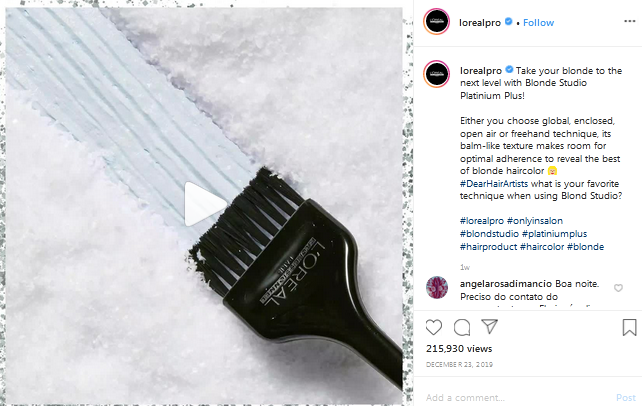Click the Add a comment field
This screenshot has width=642, height=406.
coord(518,397)
